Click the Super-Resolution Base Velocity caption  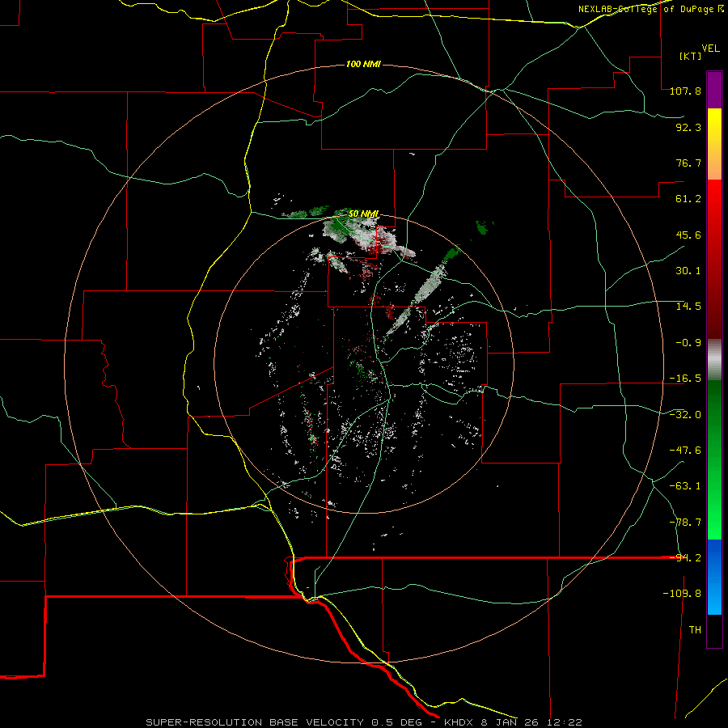(363, 722)
